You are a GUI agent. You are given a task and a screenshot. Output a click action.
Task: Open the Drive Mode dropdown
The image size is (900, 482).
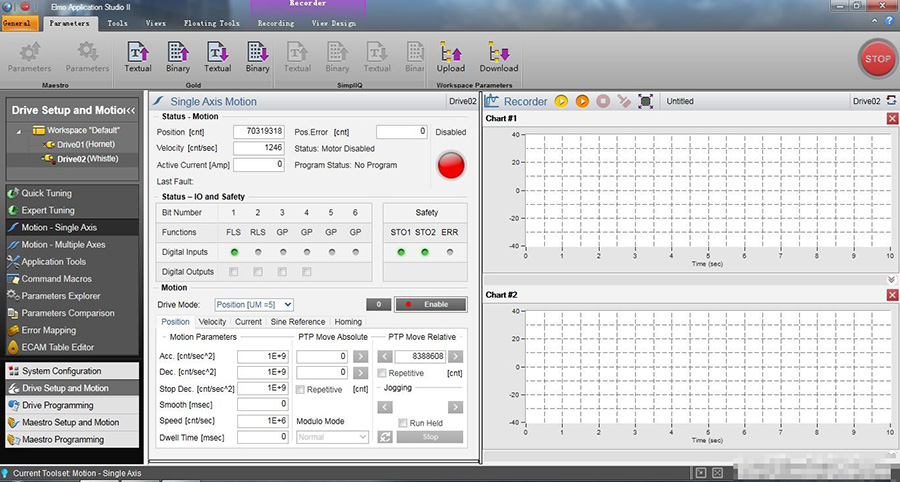pos(254,304)
